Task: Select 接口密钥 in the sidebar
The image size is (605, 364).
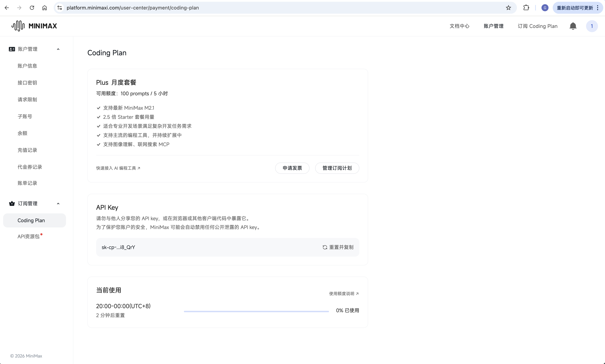Action: click(x=27, y=83)
